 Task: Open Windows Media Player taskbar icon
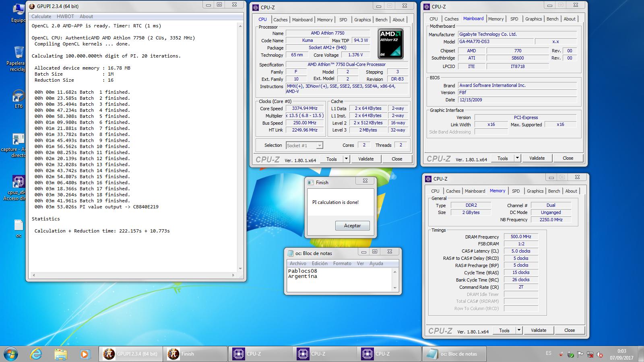[x=85, y=354]
